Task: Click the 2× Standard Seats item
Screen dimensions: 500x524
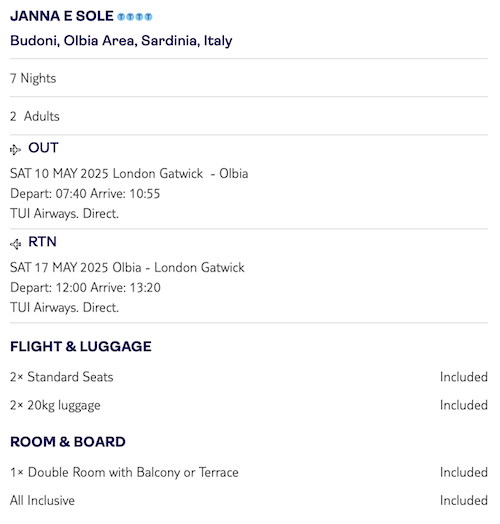Action: click(x=62, y=377)
